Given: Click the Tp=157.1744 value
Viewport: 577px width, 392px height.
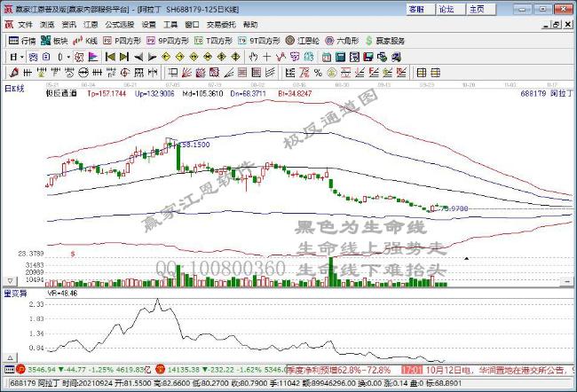Looking at the screenshot, I should (x=107, y=94).
